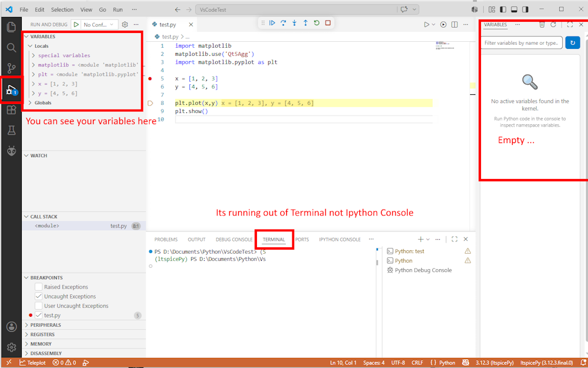Screen dimensions: 588x368
Task: Maximize the bottom panel size
Action: point(455,239)
